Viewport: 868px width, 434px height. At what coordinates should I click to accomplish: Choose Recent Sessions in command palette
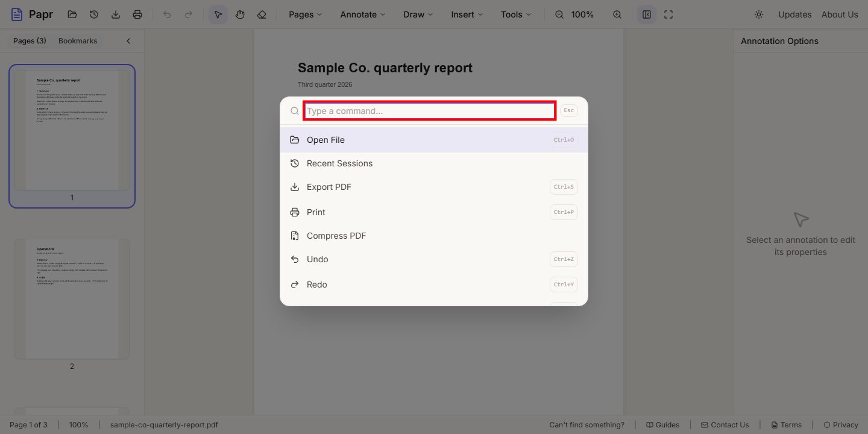tap(434, 163)
